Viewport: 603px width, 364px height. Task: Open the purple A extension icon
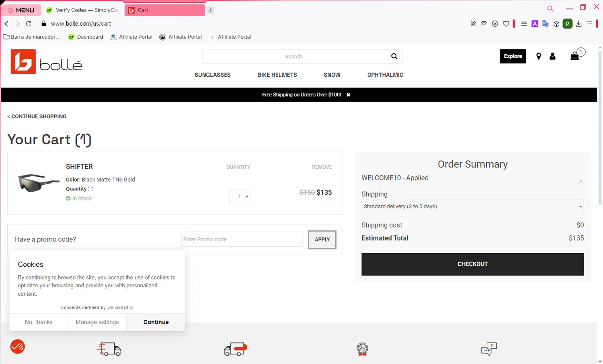(535, 24)
